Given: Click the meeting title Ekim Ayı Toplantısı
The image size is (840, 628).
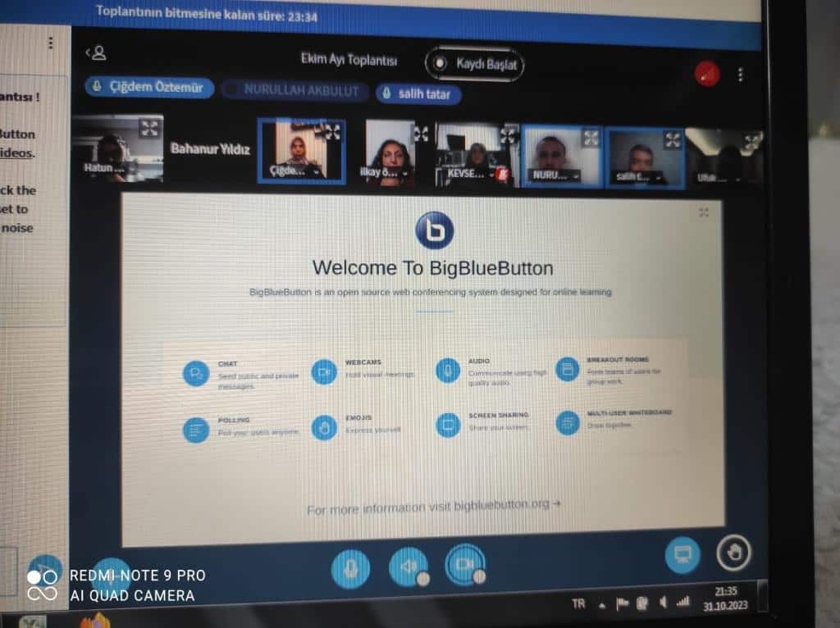Looking at the screenshot, I should [x=349, y=59].
